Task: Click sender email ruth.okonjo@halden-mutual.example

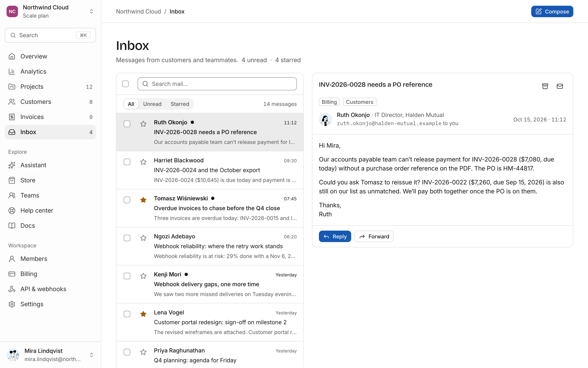Action: point(389,123)
